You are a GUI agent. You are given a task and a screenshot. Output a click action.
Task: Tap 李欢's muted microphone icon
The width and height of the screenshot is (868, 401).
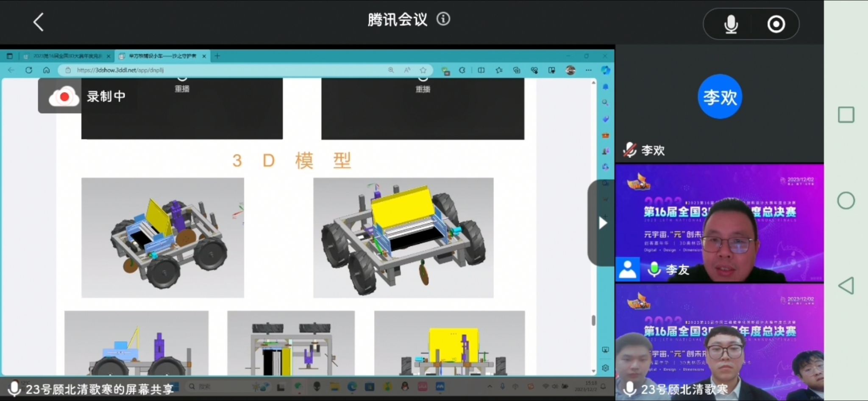click(x=630, y=150)
